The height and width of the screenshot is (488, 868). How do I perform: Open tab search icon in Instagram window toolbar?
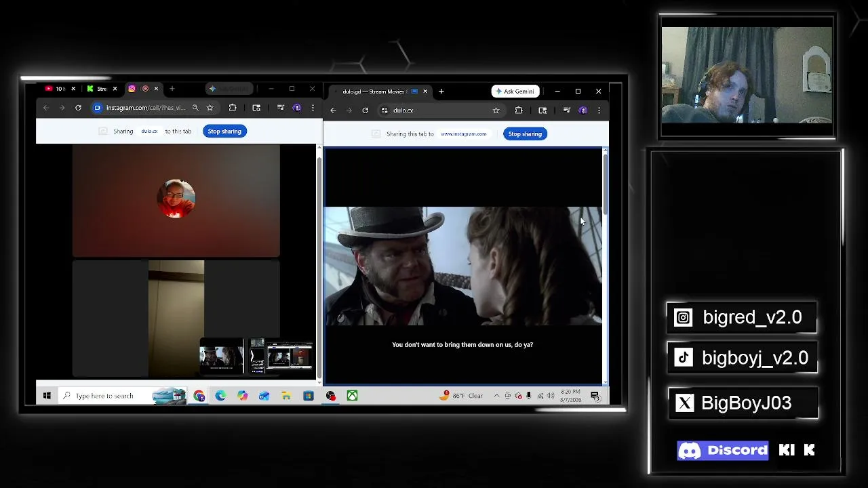click(x=256, y=108)
